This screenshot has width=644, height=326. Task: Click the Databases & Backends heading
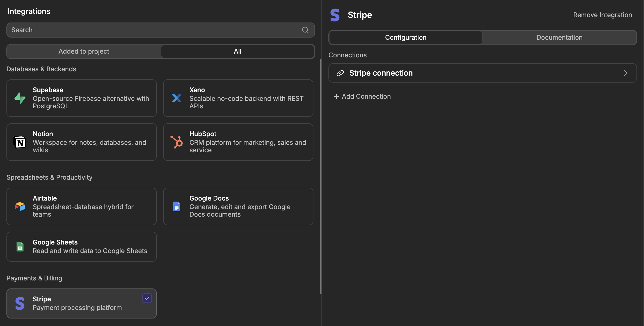coord(41,69)
